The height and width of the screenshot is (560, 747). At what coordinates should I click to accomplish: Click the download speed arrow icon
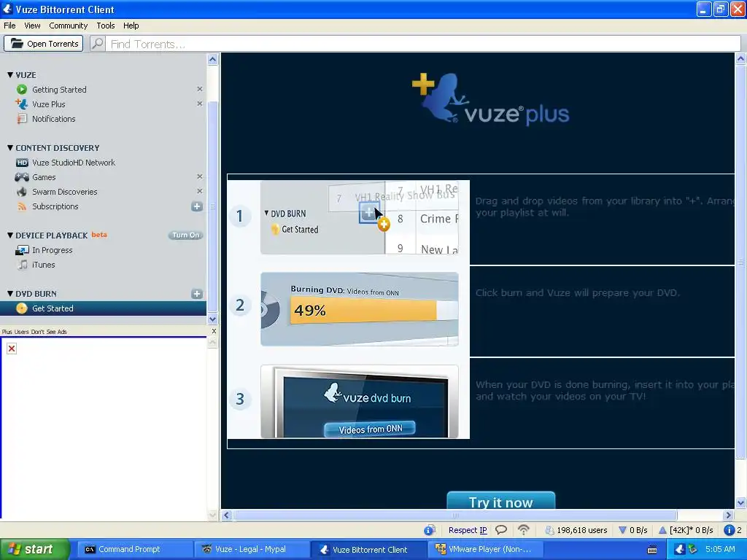622,530
